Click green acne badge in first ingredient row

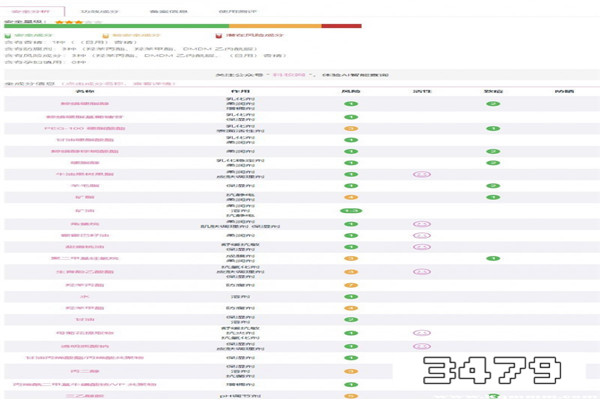[x=493, y=103]
